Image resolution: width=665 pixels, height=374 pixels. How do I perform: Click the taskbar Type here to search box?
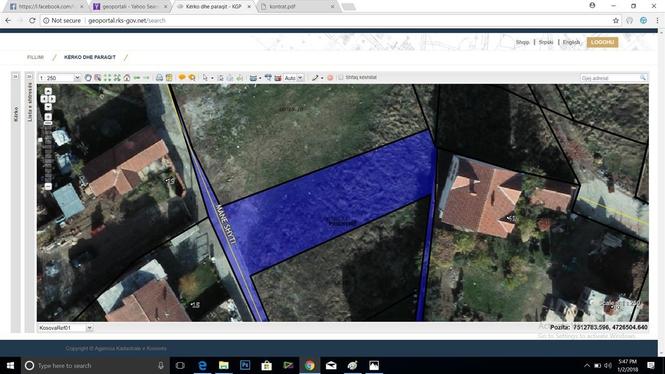pos(95,365)
